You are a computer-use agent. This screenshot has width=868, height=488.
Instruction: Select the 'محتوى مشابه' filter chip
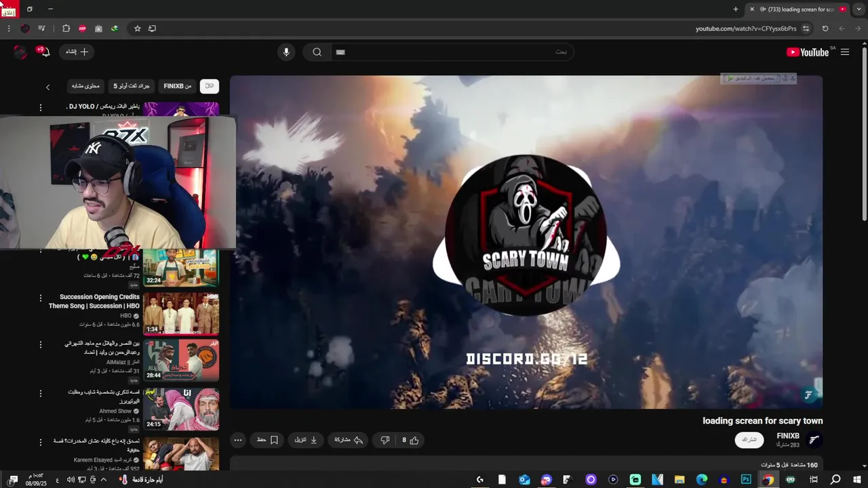(85, 86)
